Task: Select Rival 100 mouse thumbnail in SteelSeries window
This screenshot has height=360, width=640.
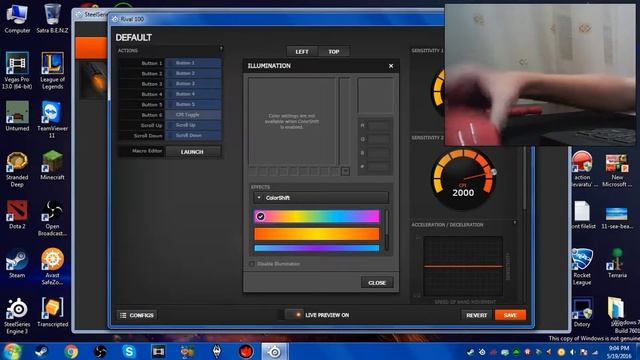Action: 93,80
